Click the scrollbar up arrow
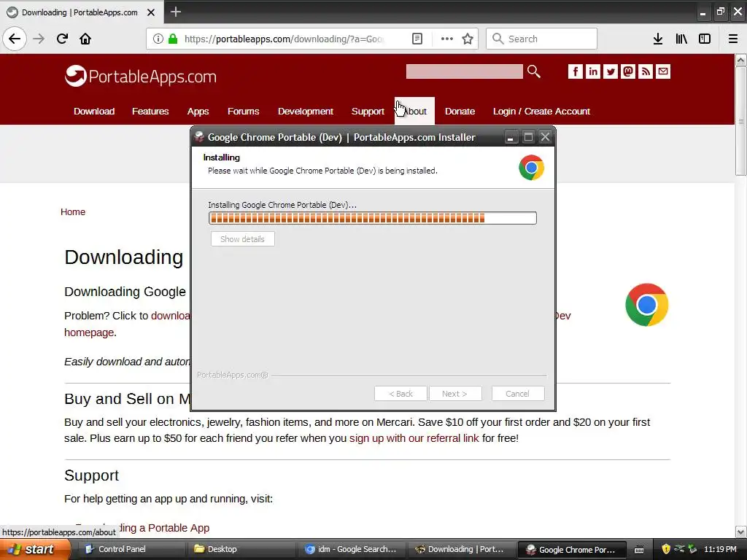The width and height of the screenshot is (747, 560). point(740,60)
